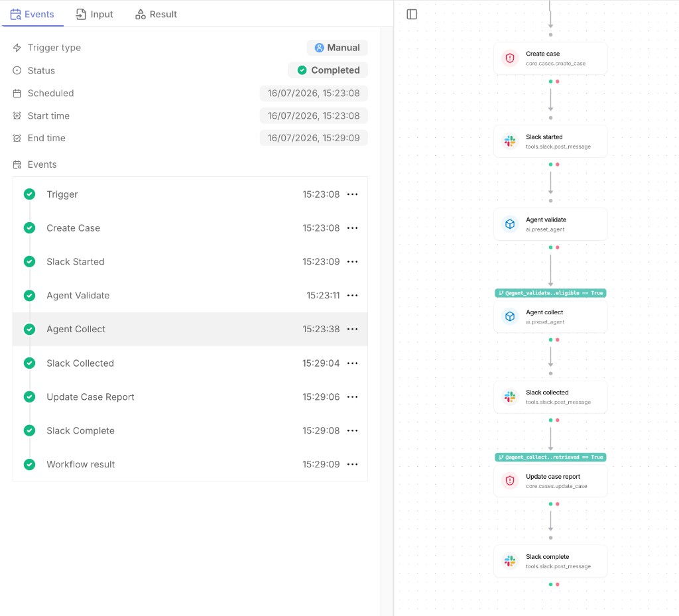Open options menu for Workflow result event

point(353,465)
